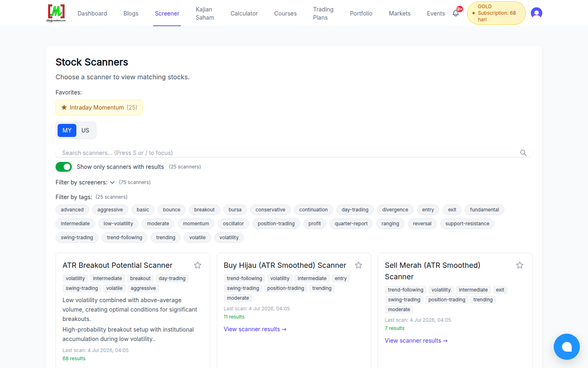Go to the Portfolio tab
The height and width of the screenshot is (368, 588).
(x=361, y=13)
